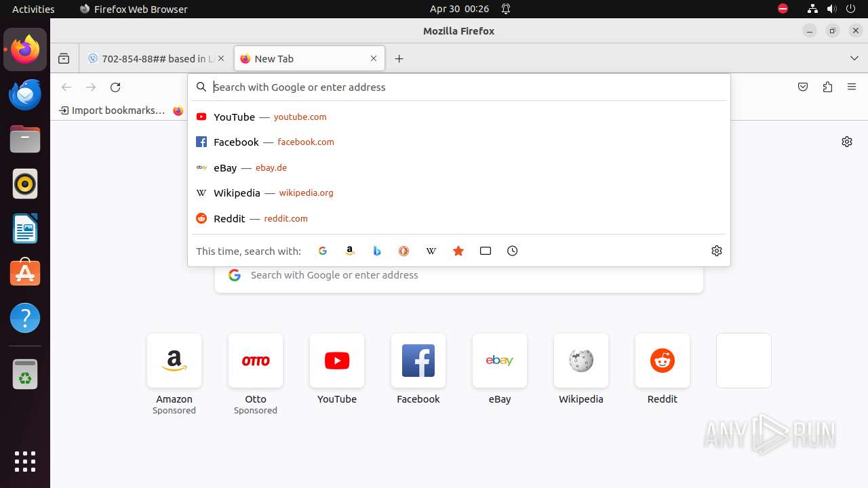The height and width of the screenshot is (488, 868).
Task: Open system power menu arrow
Action: 851,9
